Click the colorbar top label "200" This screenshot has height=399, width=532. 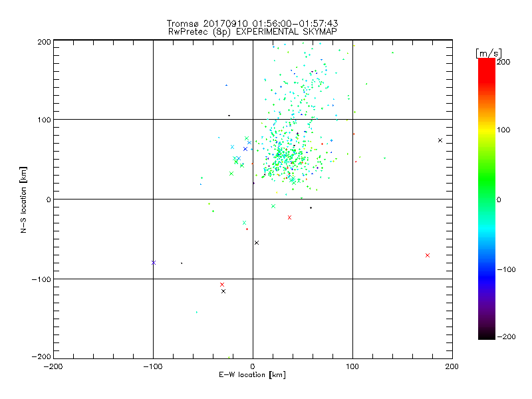point(503,62)
